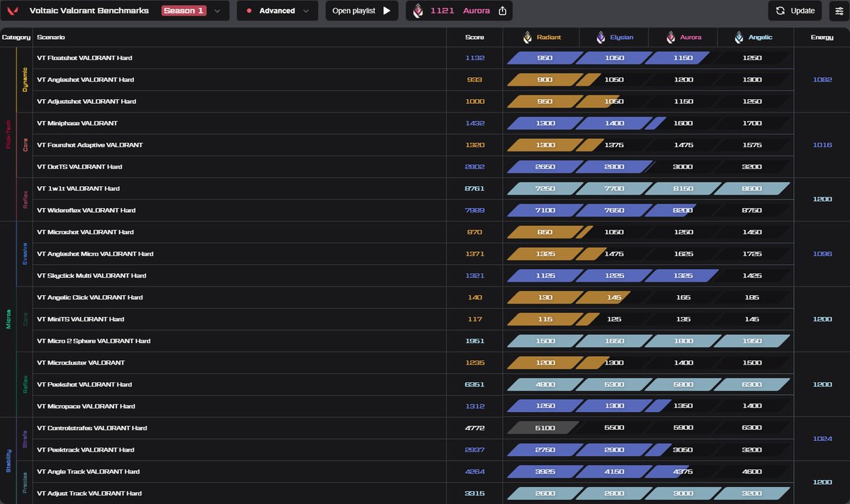Click the Voltaic Valorant Benchmarks title
The image size is (850, 504).
[89, 11]
